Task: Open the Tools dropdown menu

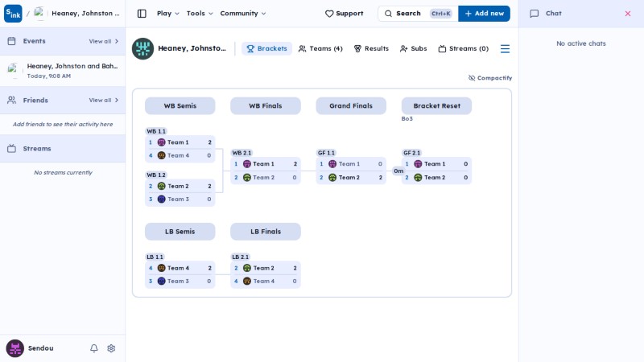Action: tap(200, 14)
